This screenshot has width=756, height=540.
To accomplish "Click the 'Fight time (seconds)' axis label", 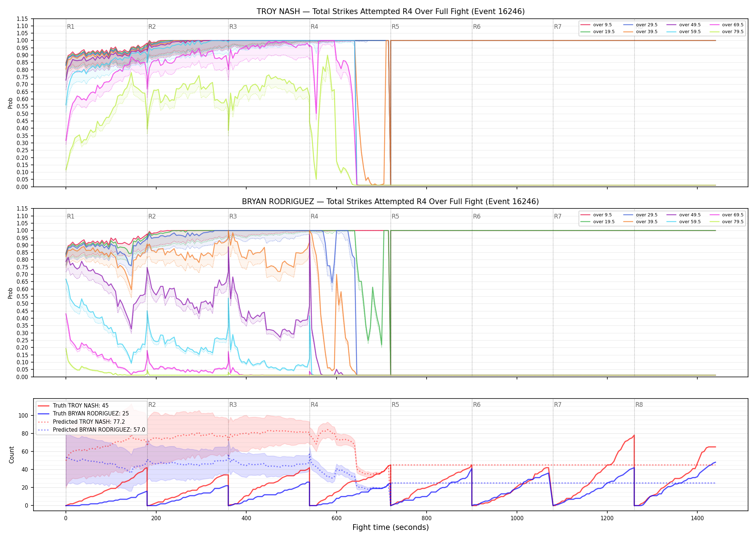I will point(391,527).
